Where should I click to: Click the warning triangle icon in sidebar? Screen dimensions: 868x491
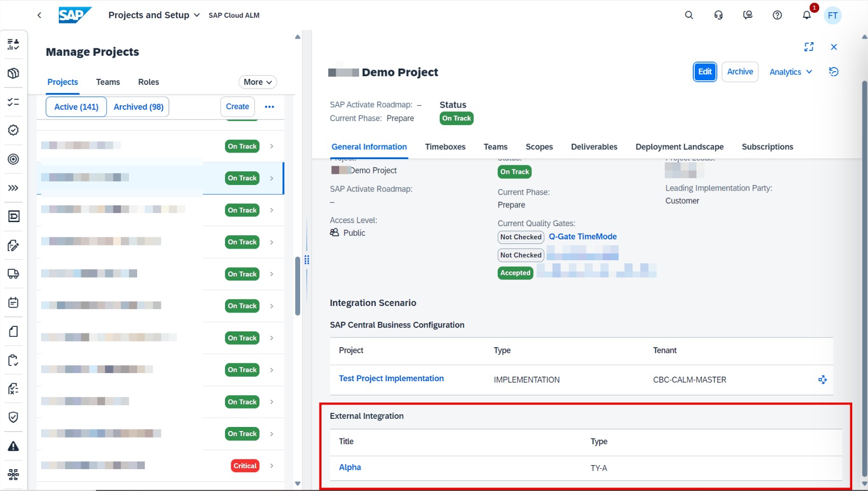14,446
